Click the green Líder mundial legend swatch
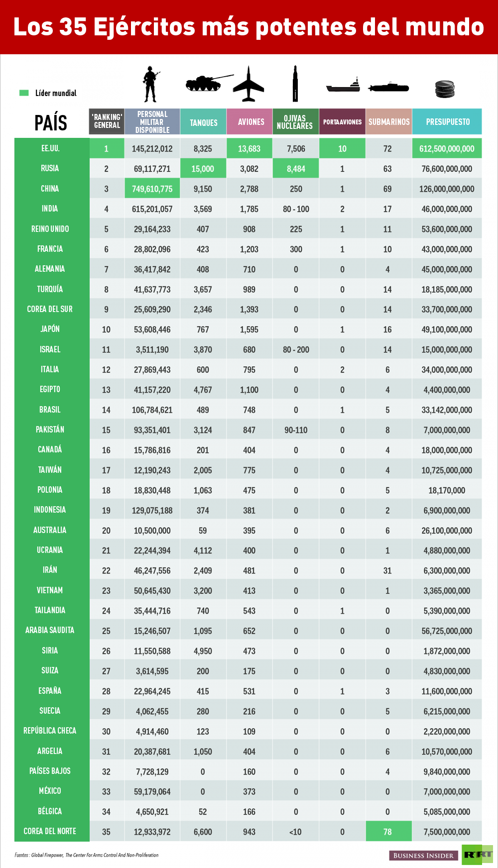This screenshot has width=498, height=868. (24, 93)
